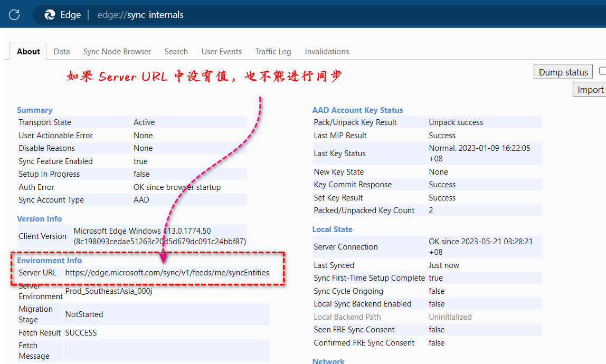This screenshot has width=606, height=364.
Task: Click the Sync Account Type value AAD
Action: 141,200
